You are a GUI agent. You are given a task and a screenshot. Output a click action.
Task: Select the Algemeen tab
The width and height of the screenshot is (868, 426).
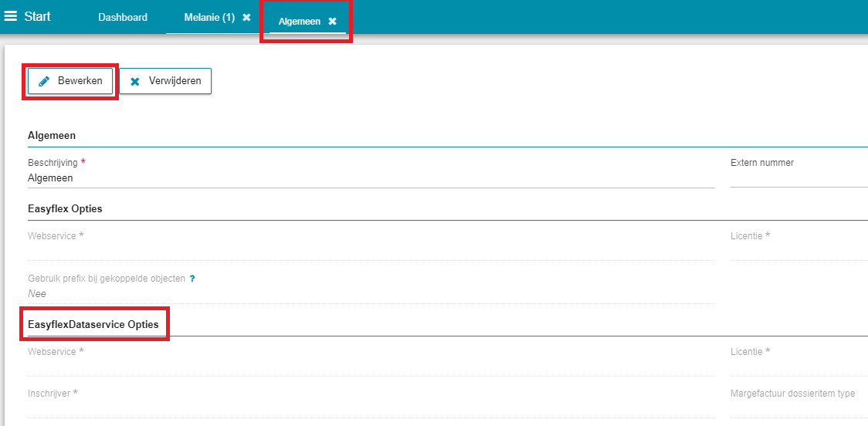(x=300, y=22)
